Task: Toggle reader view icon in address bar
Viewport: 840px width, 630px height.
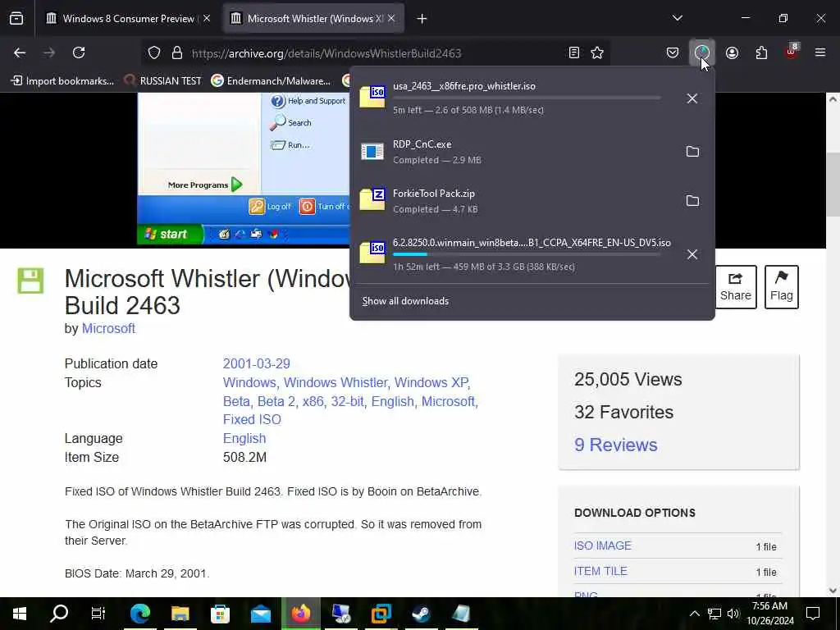Action: click(x=573, y=52)
